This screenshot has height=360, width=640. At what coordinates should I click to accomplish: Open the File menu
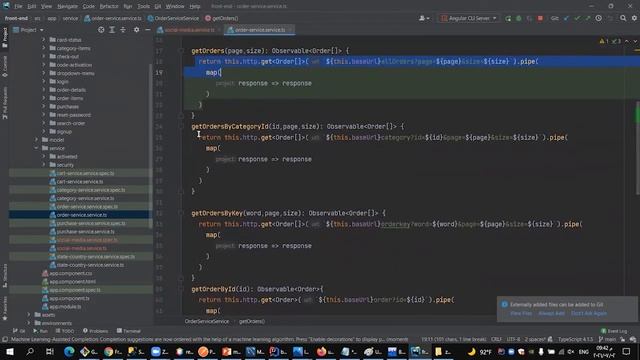coord(18,6)
